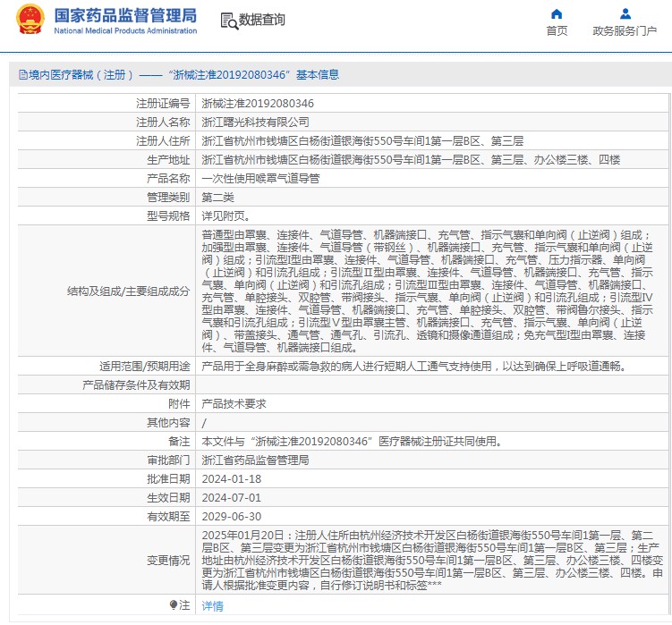Click the 生产地址 address value
Screen dimensions: 672x625
411,160
